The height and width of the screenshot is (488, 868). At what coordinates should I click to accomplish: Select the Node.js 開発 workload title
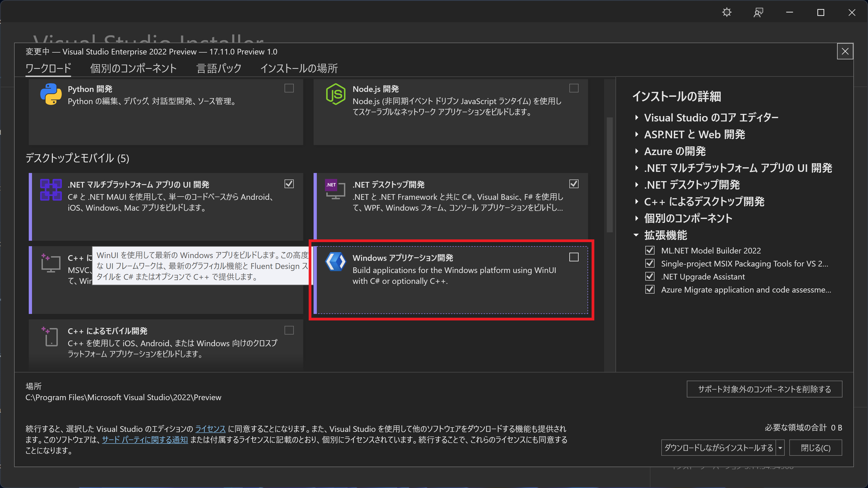(376, 89)
